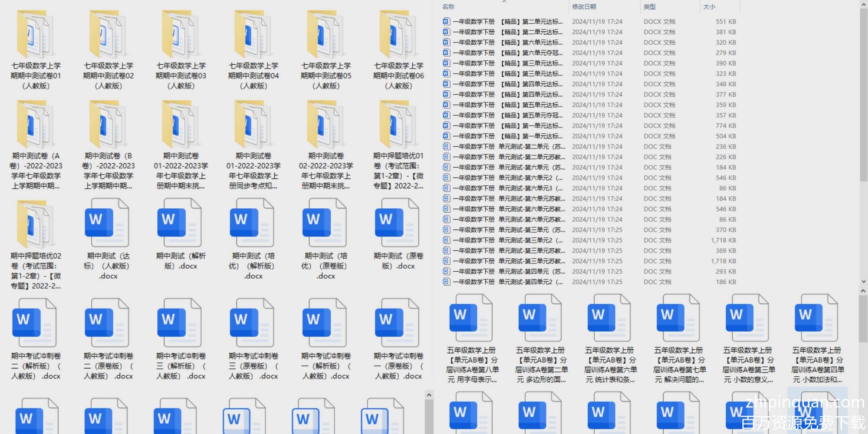Click 期中考试冲刺卷一（解析版）（人教版）.docx icon

325,323
